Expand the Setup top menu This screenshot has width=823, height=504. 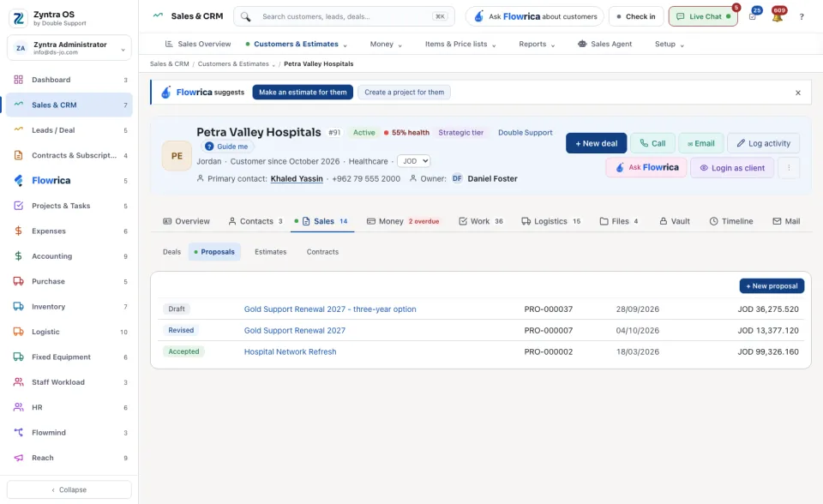pos(670,44)
